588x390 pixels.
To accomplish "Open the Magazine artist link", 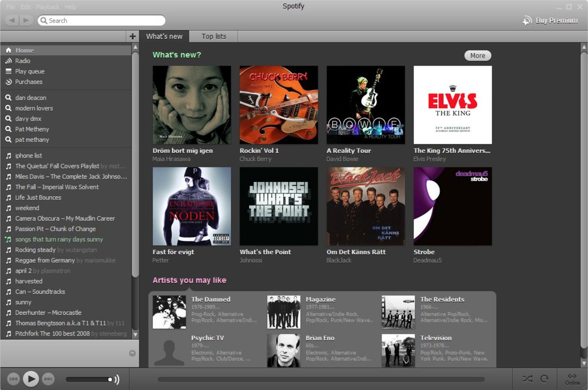I will coord(320,299).
